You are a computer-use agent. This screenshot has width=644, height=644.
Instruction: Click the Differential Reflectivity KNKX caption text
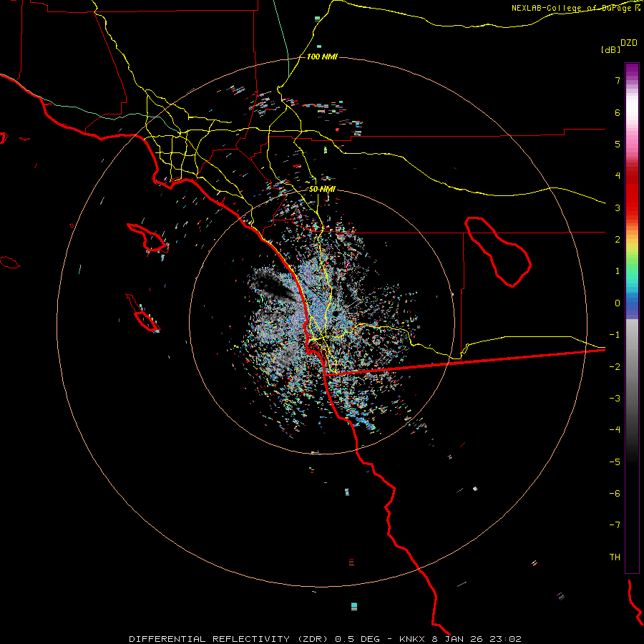tap(326, 639)
